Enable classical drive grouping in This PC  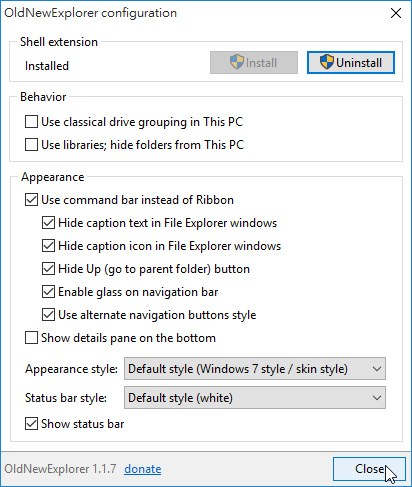[x=31, y=122]
